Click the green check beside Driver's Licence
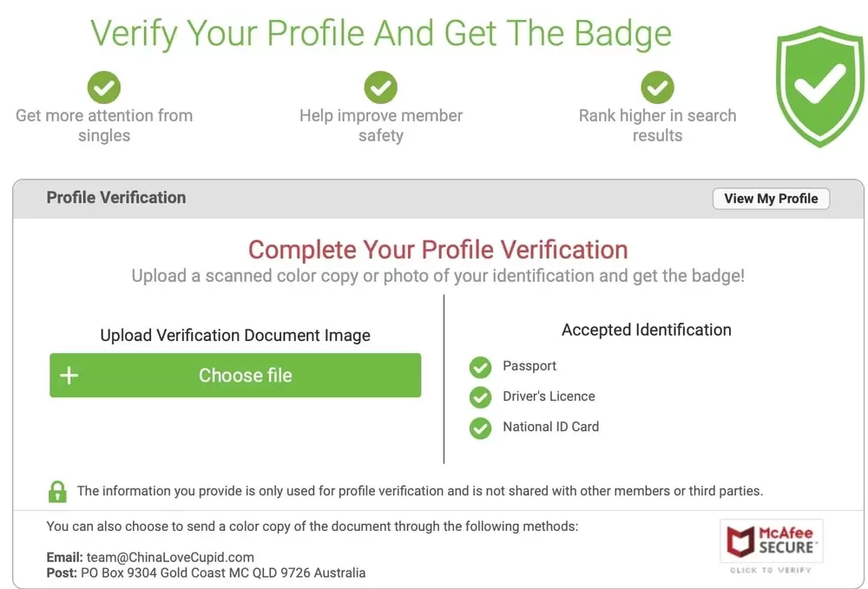The height and width of the screenshot is (589, 868). (x=480, y=397)
